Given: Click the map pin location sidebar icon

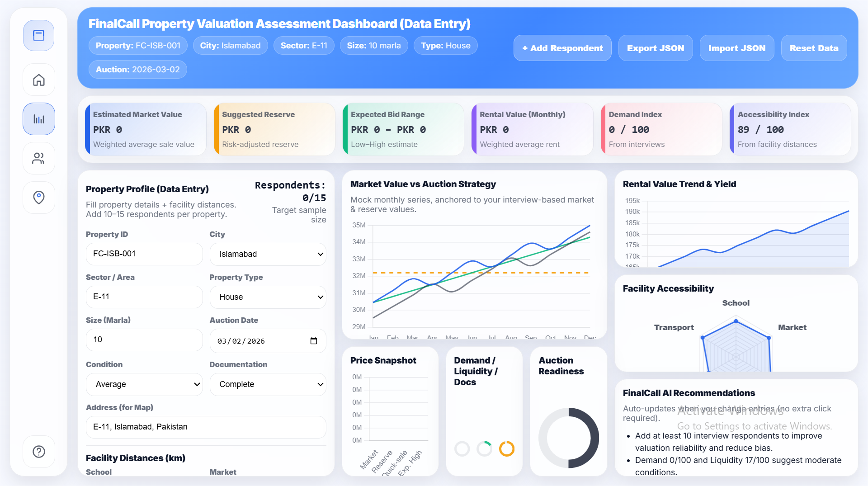Looking at the screenshot, I should (39, 197).
